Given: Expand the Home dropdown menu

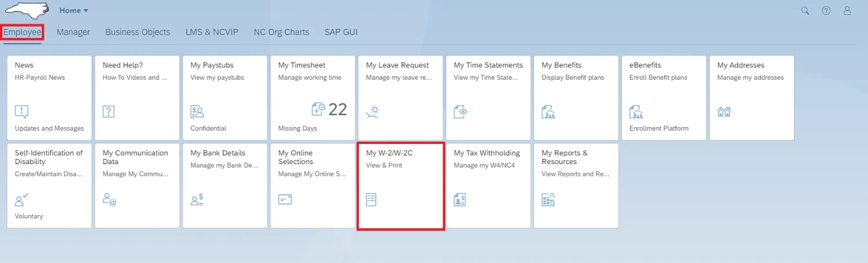Looking at the screenshot, I should [74, 10].
